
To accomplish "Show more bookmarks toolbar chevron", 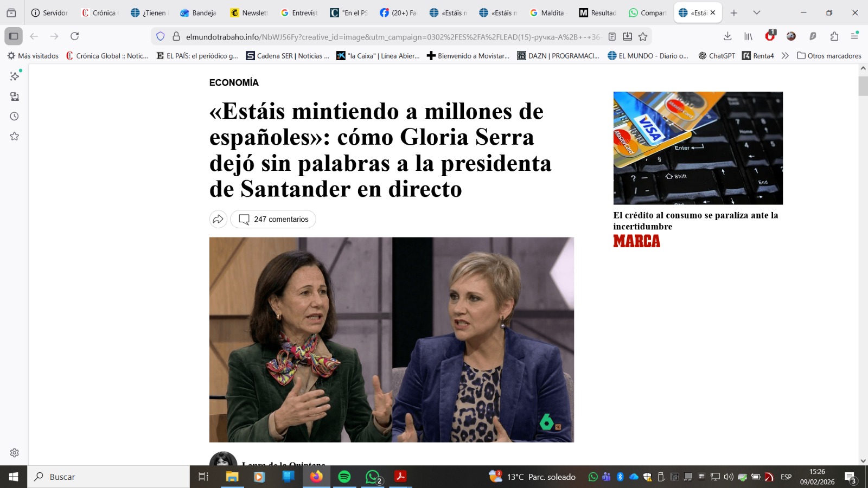I will point(785,56).
